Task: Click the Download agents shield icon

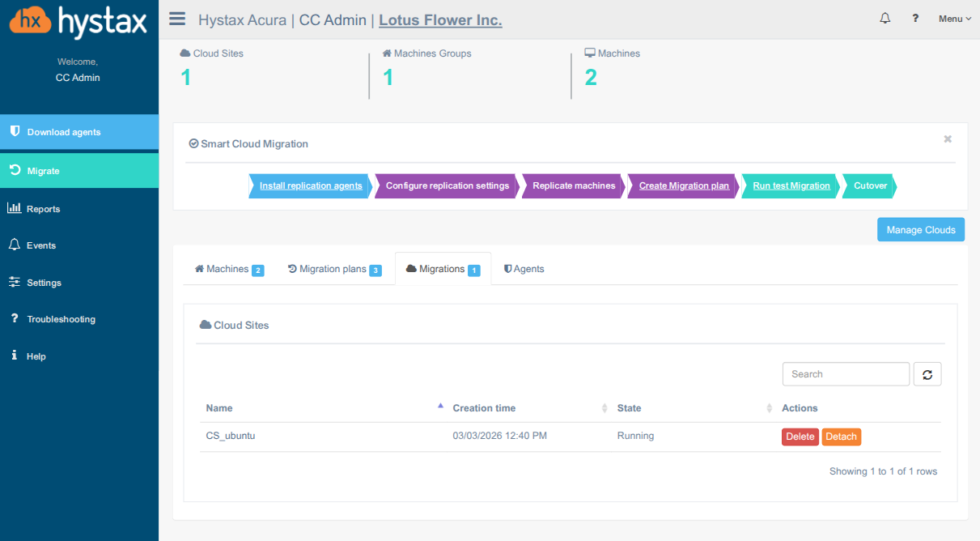Action: click(x=14, y=131)
